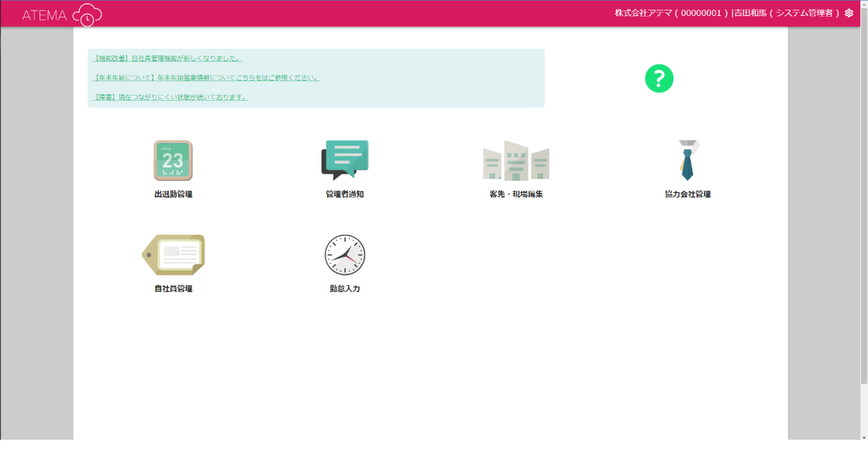Viewport: 868px width, 452px height.
Task: Open the 協力会社管理 necktie icon
Action: click(687, 160)
